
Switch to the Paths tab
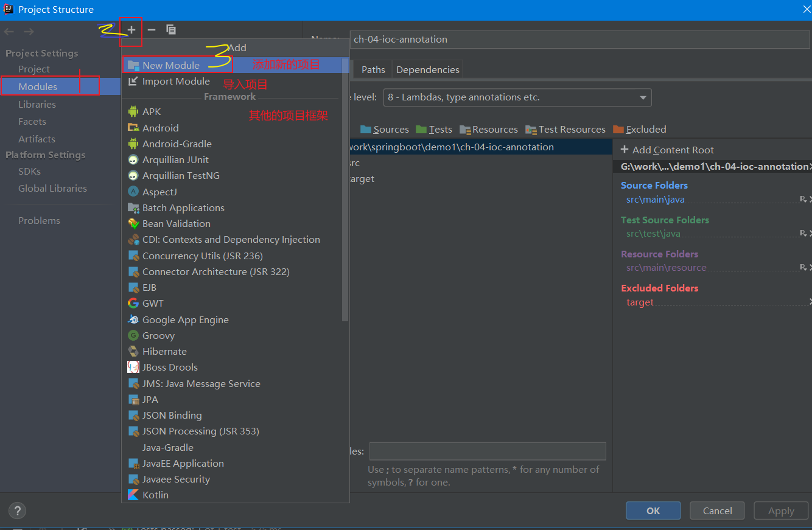[373, 69]
